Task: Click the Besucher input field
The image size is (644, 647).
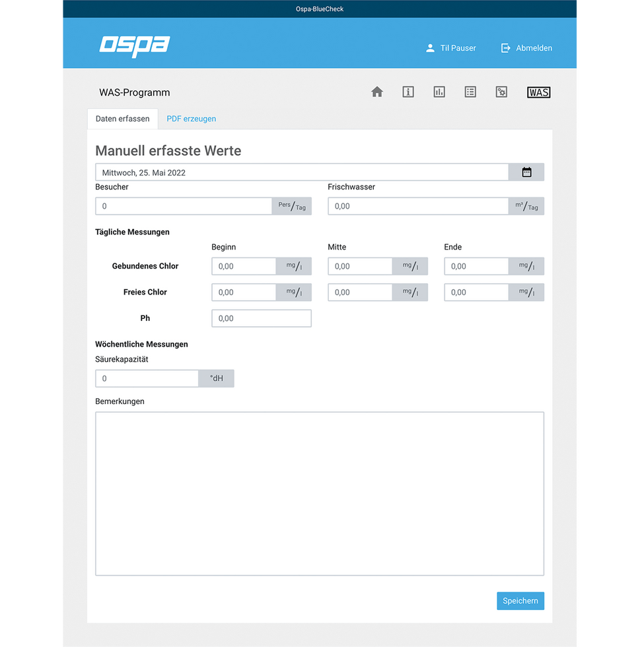Action: point(183,206)
